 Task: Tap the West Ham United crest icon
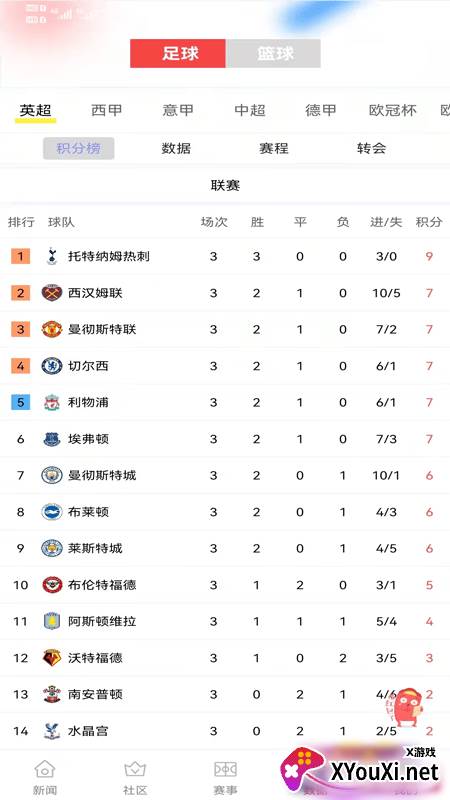click(52, 293)
